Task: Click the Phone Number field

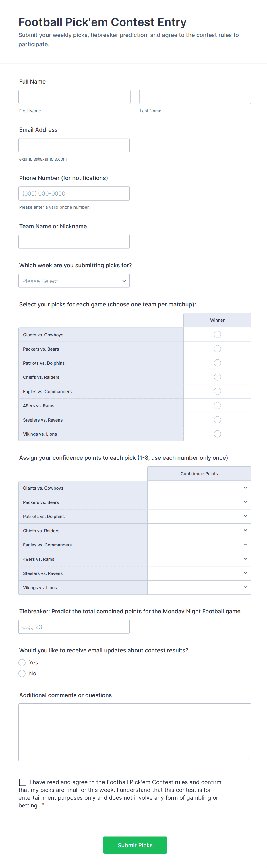Action: click(74, 193)
